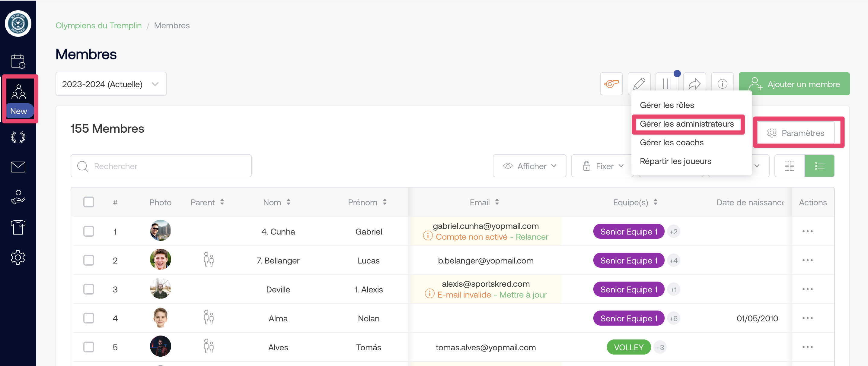
Task: Open the calendar icon in sidebar
Action: click(18, 62)
